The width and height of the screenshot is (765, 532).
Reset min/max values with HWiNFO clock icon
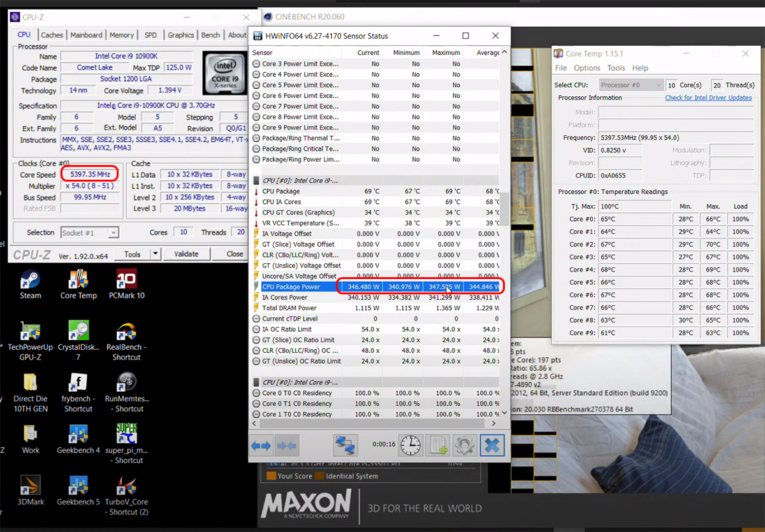[x=411, y=445]
